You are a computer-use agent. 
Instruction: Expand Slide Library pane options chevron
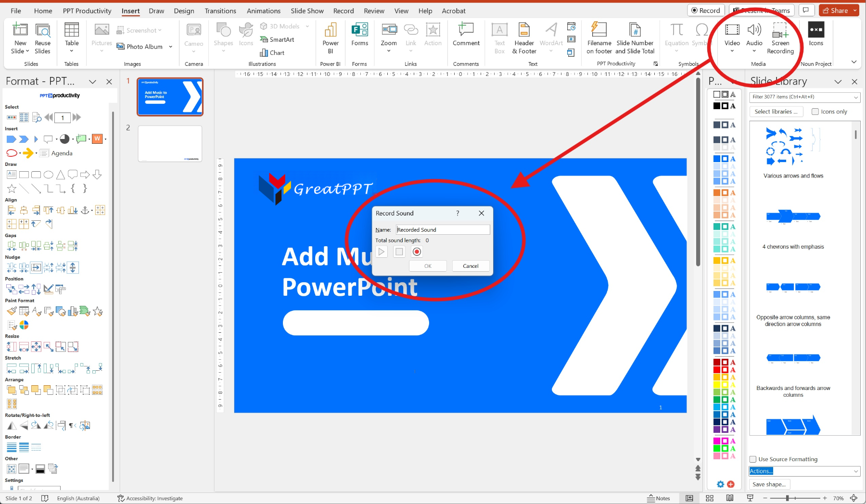coord(838,82)
